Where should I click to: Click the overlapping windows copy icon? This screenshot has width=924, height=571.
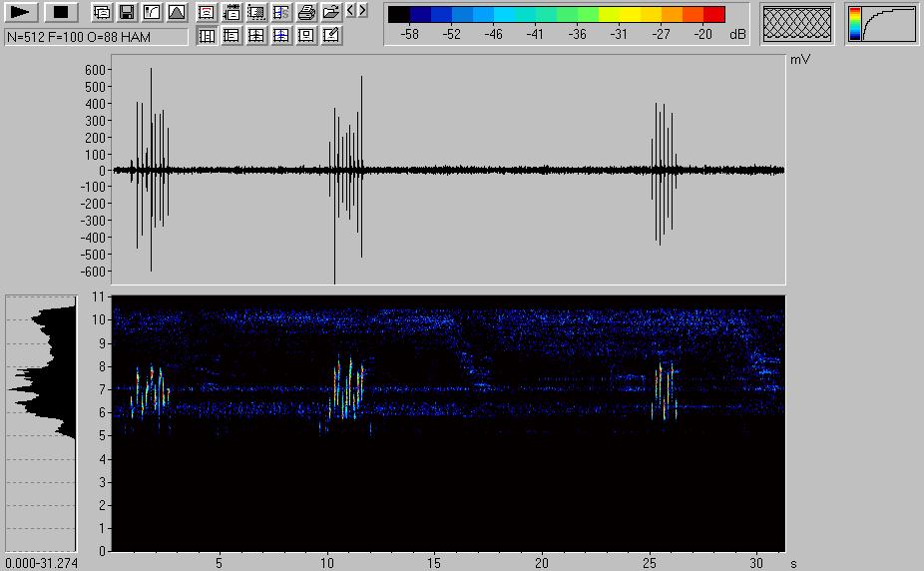point(102,13)
